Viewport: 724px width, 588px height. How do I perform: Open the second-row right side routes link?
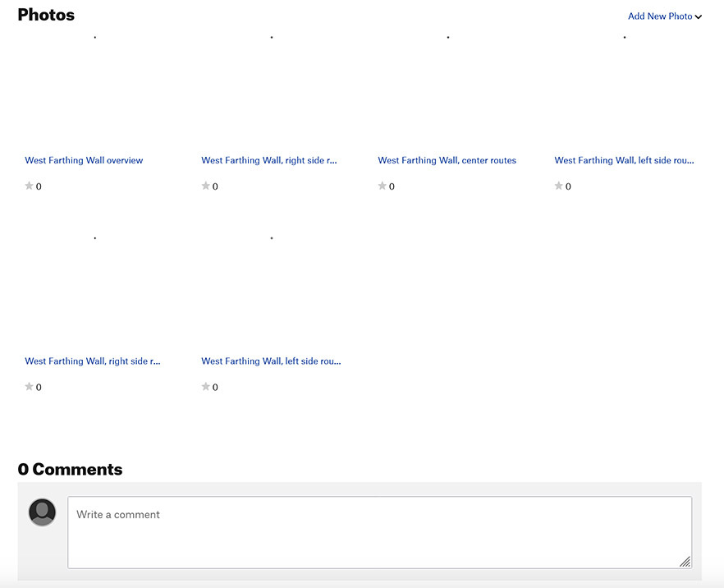click(92, 361)
